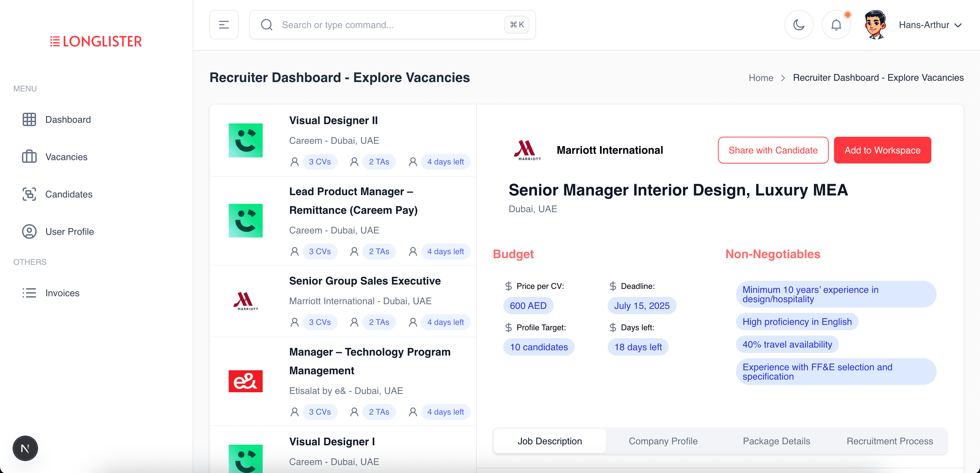Click the person icon beside 3 CVs in Visual Designer II
The width and height of the screenshot is (980, 473).
pos(294,162)
